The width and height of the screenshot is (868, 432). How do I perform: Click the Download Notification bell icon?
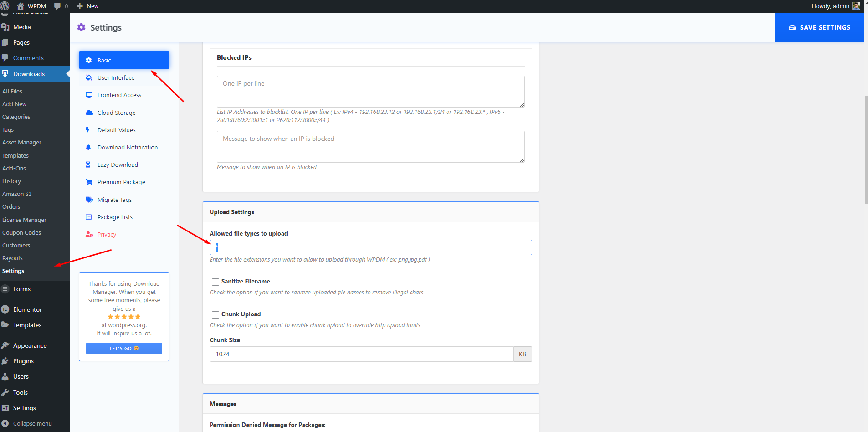88,147
